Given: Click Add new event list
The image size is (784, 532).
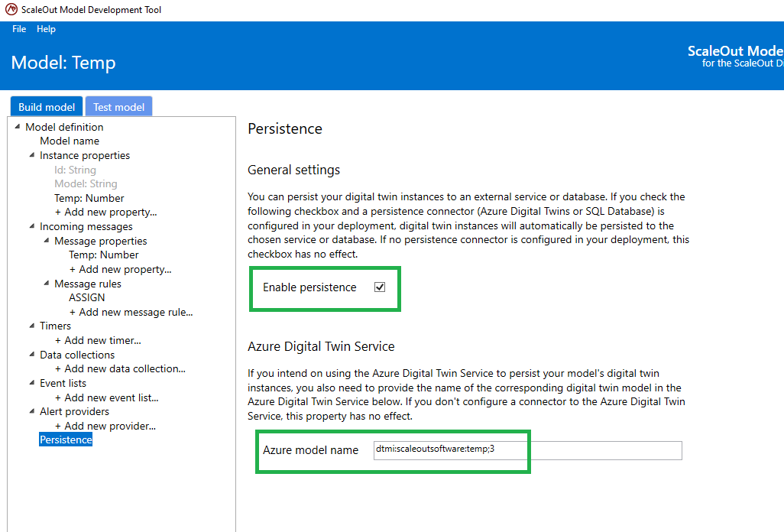Looking at the screenshot, I should (x=106, y=398).
